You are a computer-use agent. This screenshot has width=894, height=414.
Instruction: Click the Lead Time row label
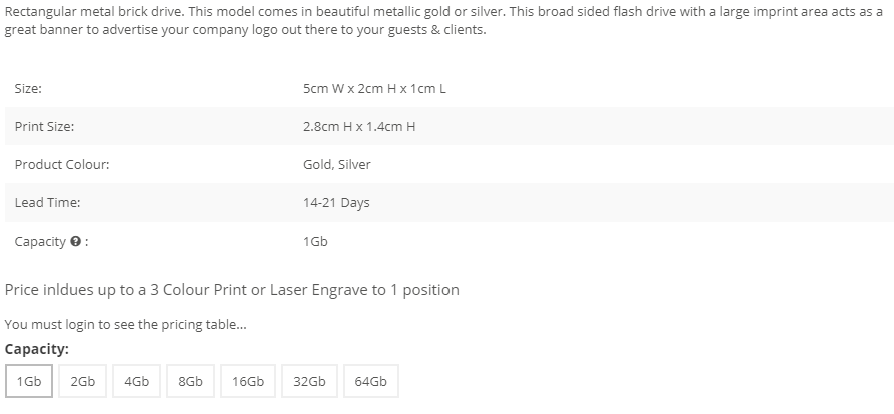tap(48, 203)
